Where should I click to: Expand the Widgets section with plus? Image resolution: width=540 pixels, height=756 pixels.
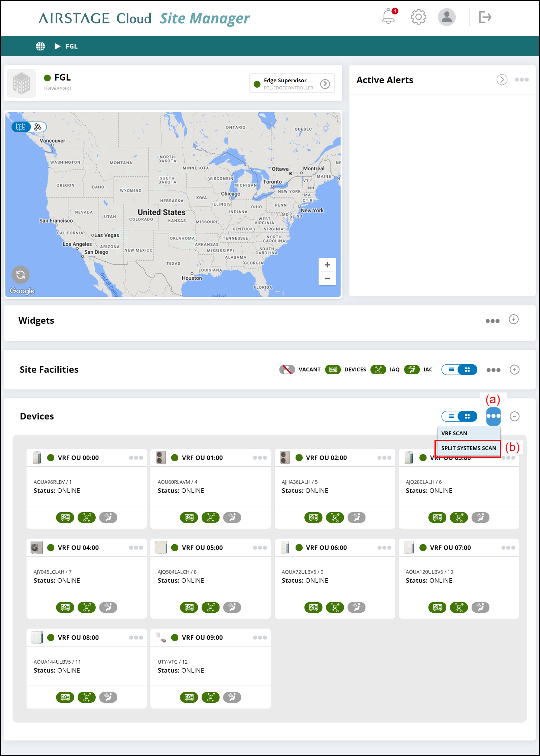[514, 319]
